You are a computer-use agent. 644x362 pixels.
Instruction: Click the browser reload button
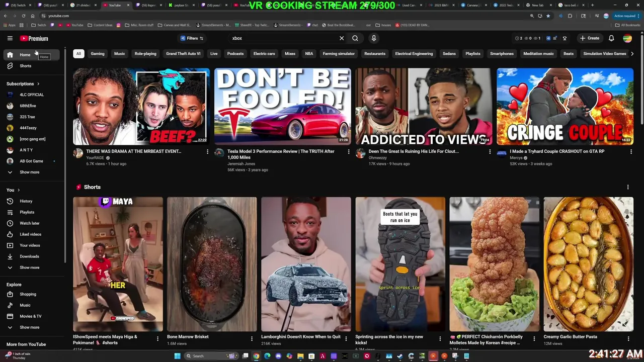click(x=23, y=16)
